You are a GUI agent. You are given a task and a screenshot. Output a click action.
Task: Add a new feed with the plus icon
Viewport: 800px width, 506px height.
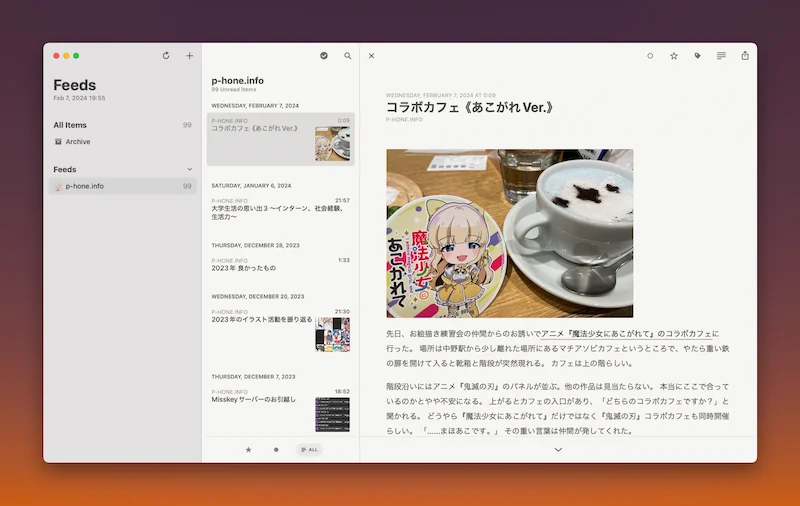coord(189,56)
